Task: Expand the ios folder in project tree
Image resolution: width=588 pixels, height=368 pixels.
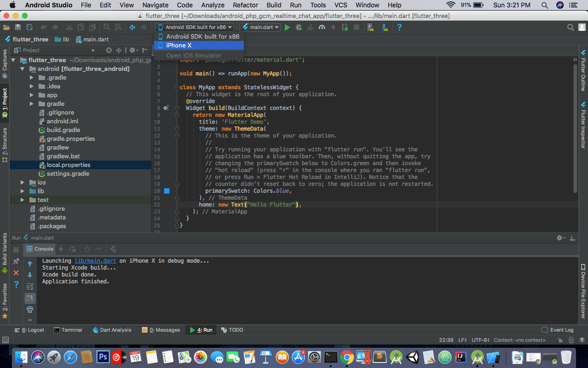Action: 22,183
